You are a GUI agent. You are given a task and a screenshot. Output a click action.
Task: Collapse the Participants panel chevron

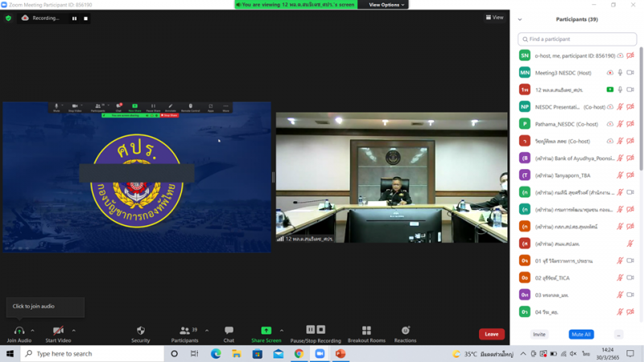click(520, 19)
